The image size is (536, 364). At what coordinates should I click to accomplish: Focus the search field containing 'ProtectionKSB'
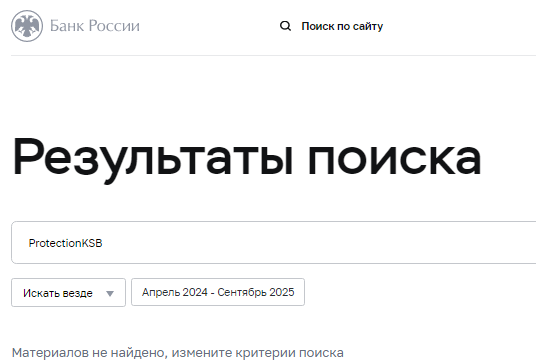[x=273, y=243]
